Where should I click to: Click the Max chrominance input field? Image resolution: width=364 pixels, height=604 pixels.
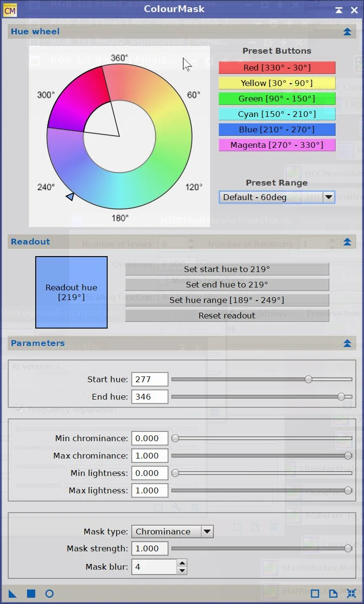click(150, 456)
